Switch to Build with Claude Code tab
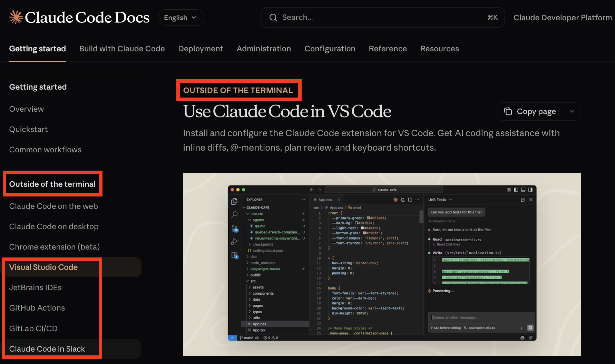This screenshot has width=615, height=364. pos(122,49)
